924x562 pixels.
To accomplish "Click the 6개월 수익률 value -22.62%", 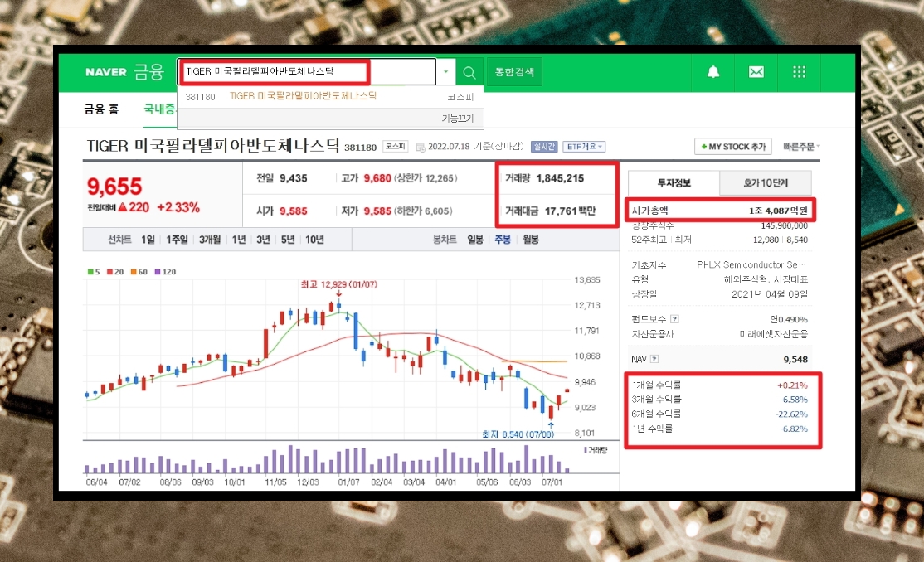I will pos(791,414).
